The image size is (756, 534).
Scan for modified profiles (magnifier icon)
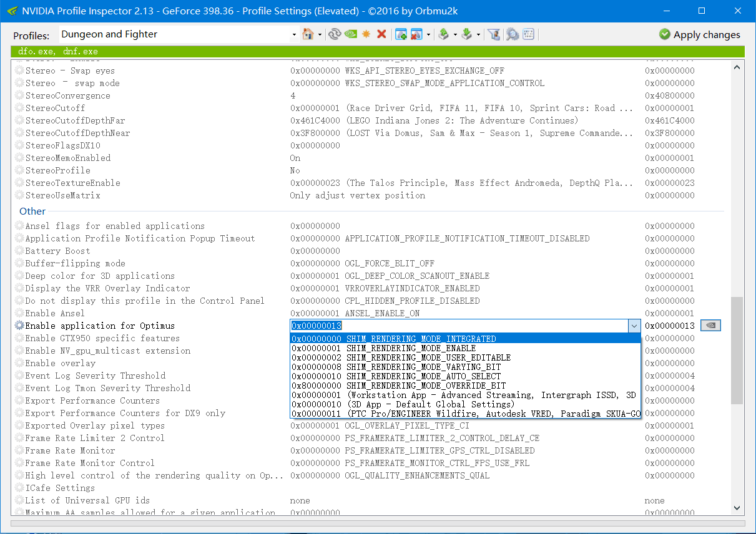[x=513, y=34]
